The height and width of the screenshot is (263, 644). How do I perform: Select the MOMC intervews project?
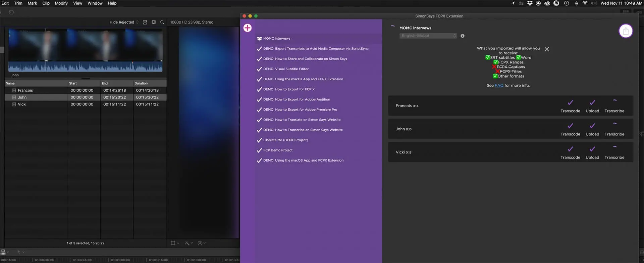pyautogui.click(x=318, y=39)
